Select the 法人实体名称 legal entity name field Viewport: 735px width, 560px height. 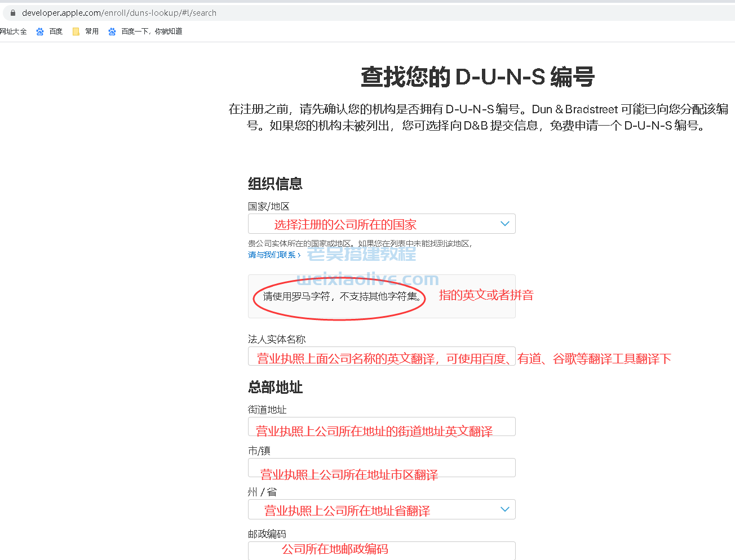point(382,358)
